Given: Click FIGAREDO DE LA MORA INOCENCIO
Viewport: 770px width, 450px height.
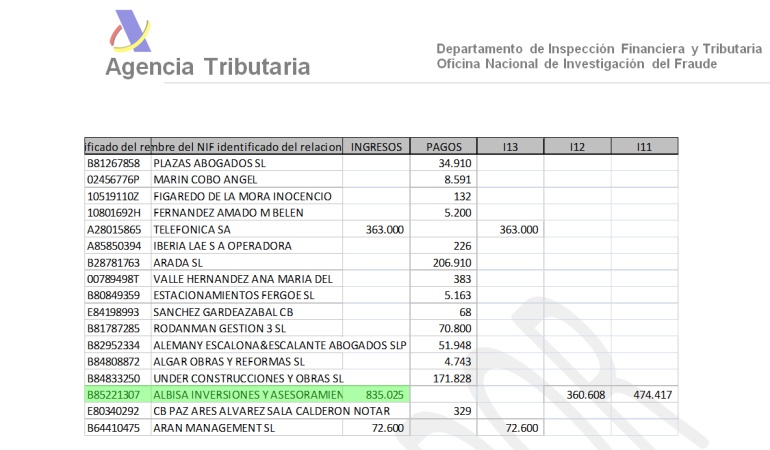Looking at the screenshot, I should 243,197.
